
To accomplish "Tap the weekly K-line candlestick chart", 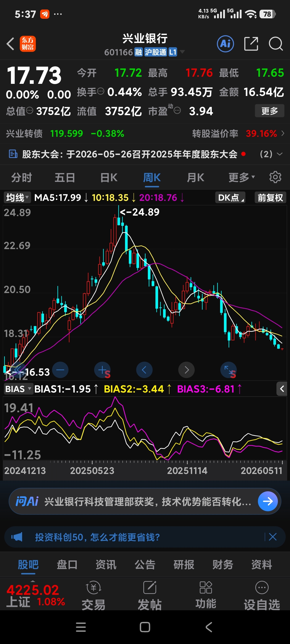I will tap(145, 293).
